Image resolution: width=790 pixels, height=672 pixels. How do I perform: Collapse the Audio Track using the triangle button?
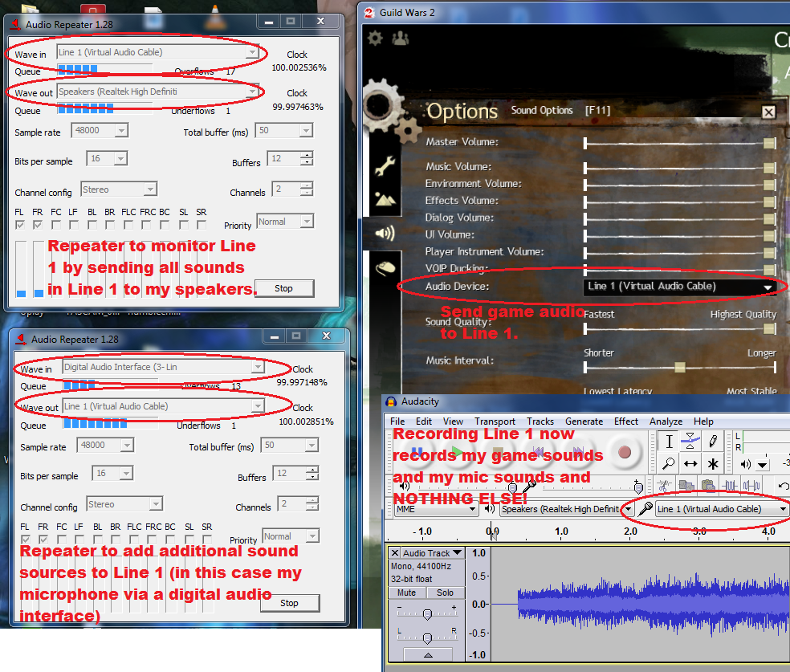click(428, 655)
